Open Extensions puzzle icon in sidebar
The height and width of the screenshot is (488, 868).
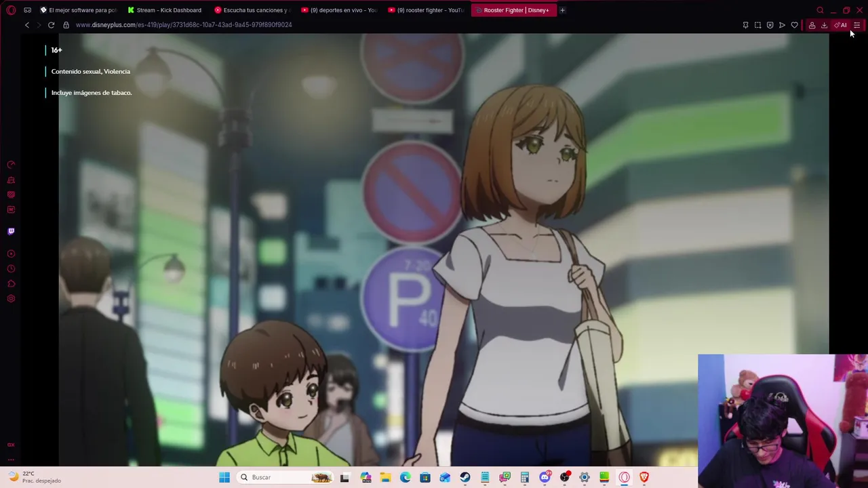(11, 283)
